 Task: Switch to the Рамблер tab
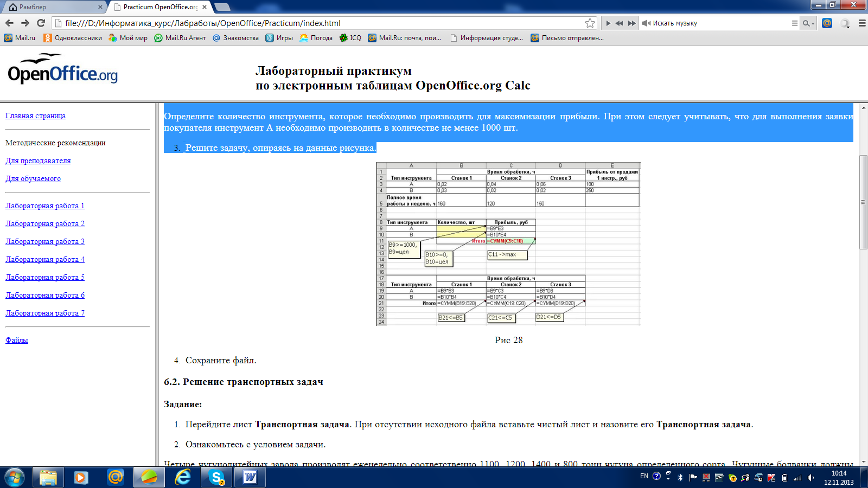pos(54,7)
